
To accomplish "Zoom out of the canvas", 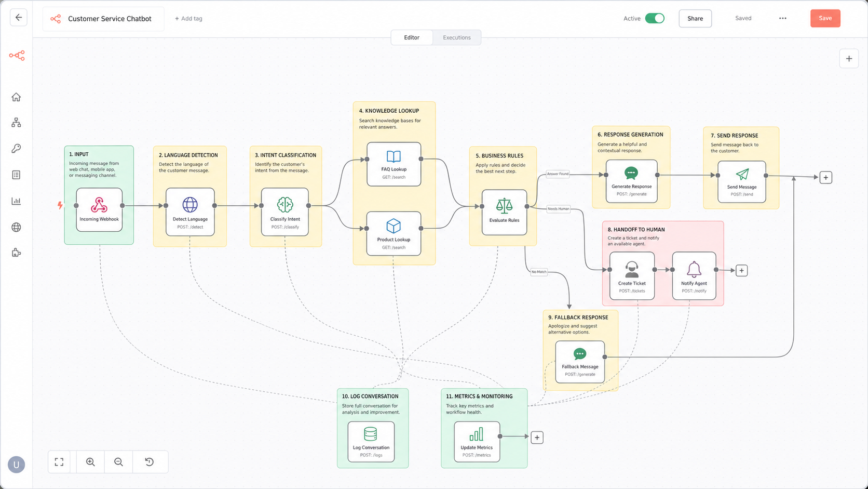I will point(118,462).
